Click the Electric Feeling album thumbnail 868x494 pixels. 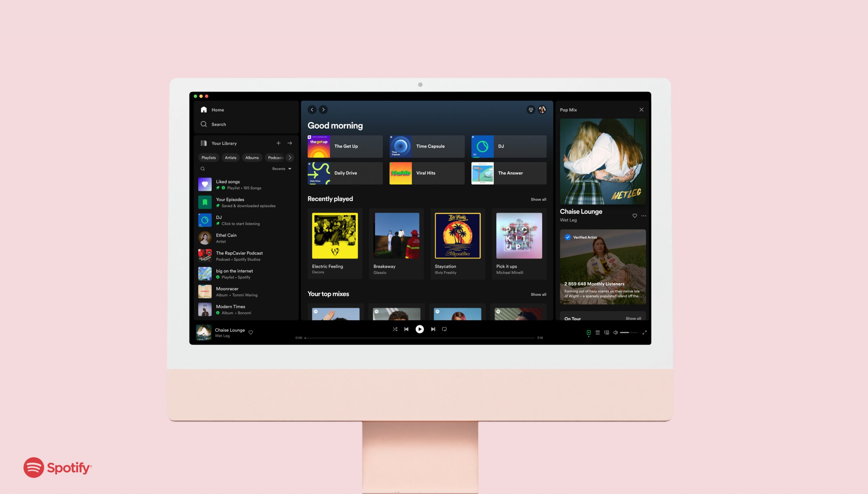click(x=334, y=235)
